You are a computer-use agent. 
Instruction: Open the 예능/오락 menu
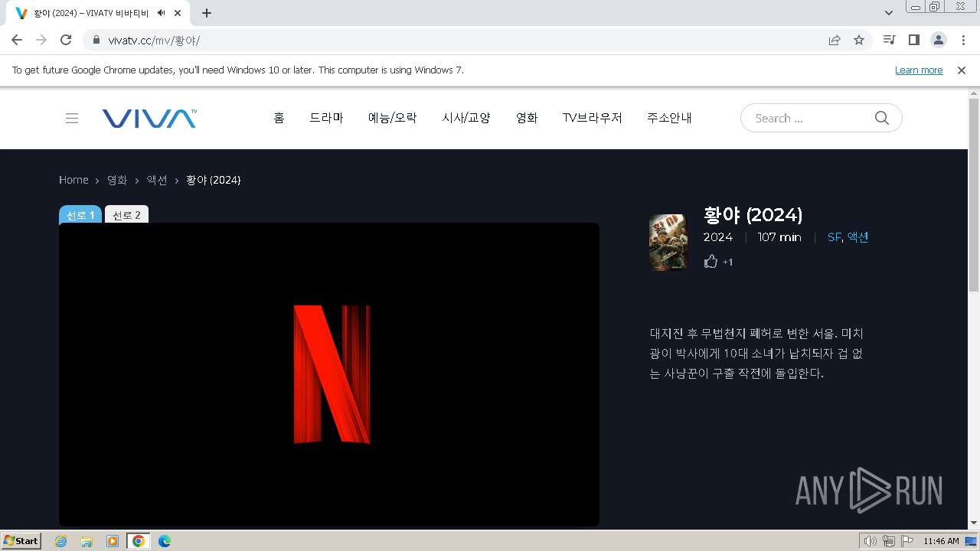[393, 118]
